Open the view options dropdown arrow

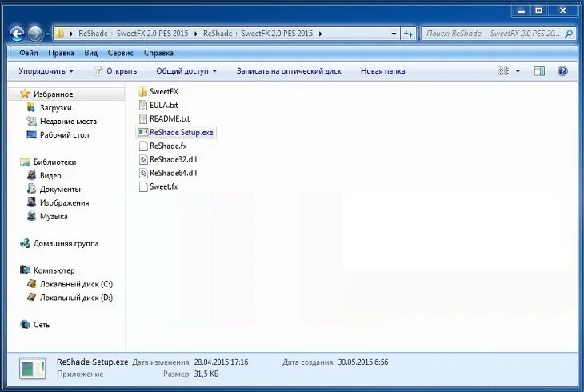pos(518,71)
